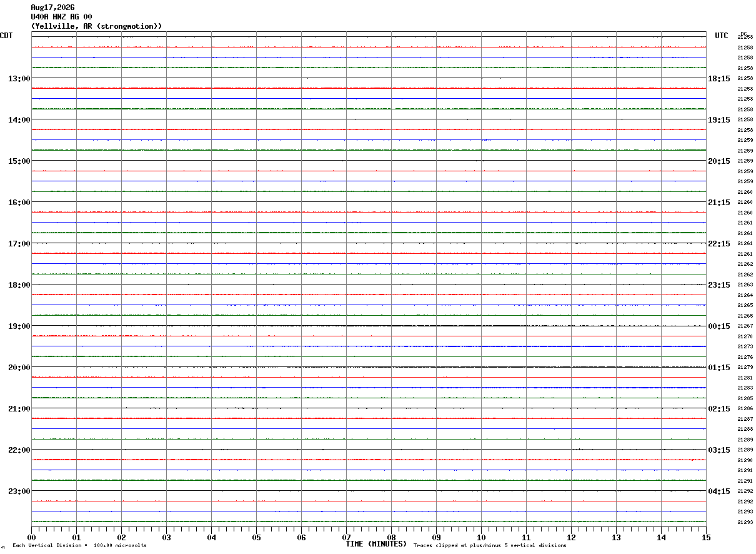Image resolution: width=756 pixels, height=554 pixels.
Task: Click the UTC timezone label
Action: tap(722, 36)
